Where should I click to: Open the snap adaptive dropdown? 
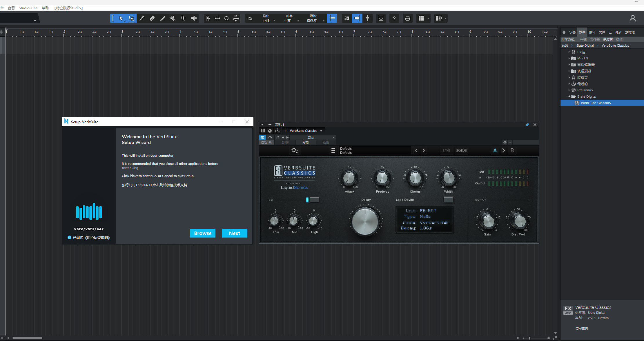point(323,21)
